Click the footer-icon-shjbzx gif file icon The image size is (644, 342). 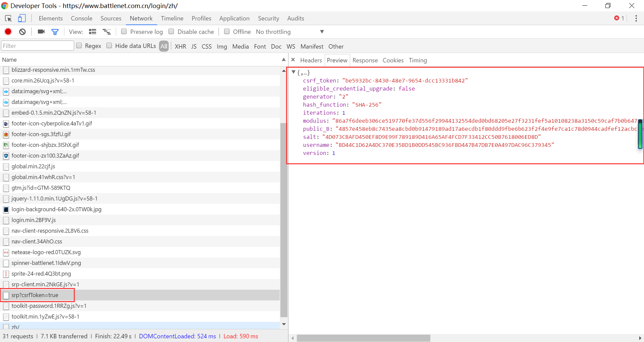point(6,145)
